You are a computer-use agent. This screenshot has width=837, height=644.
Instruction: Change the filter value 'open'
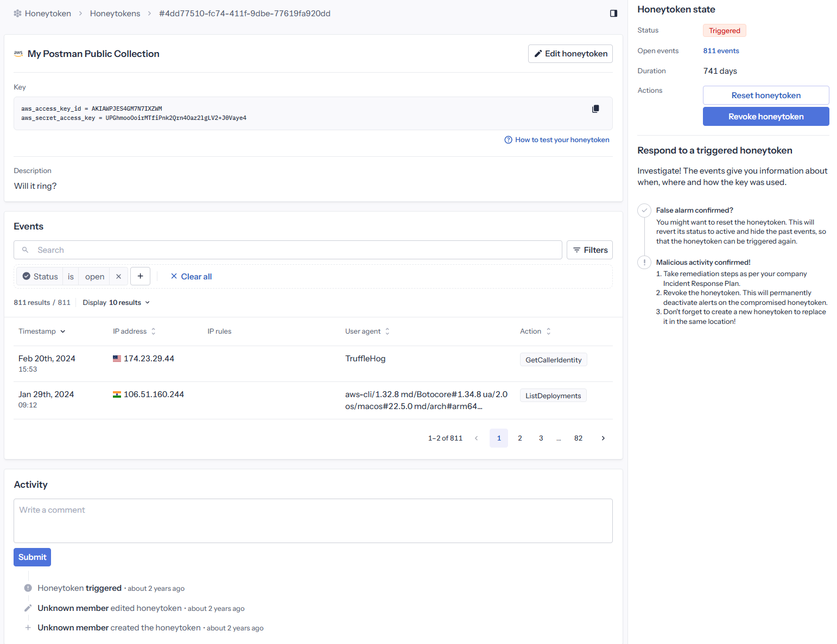94,277
